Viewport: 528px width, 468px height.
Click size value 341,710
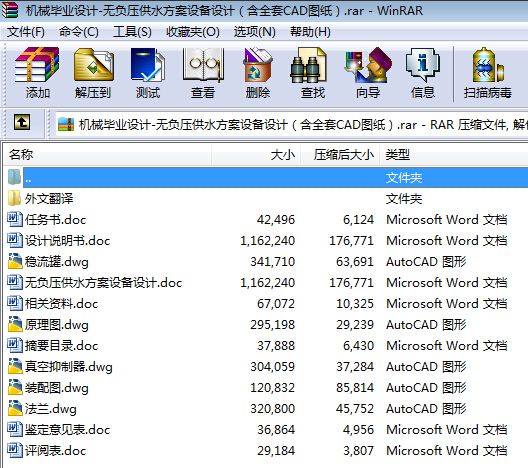point(272,262)
